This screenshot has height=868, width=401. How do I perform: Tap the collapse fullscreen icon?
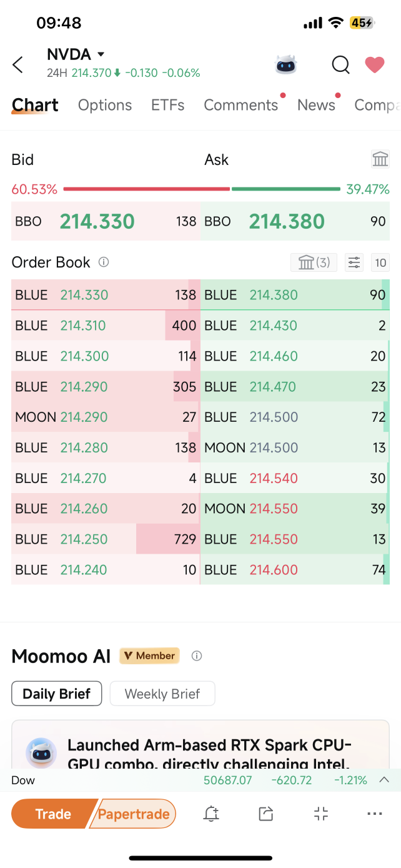(x=321, y=814)
